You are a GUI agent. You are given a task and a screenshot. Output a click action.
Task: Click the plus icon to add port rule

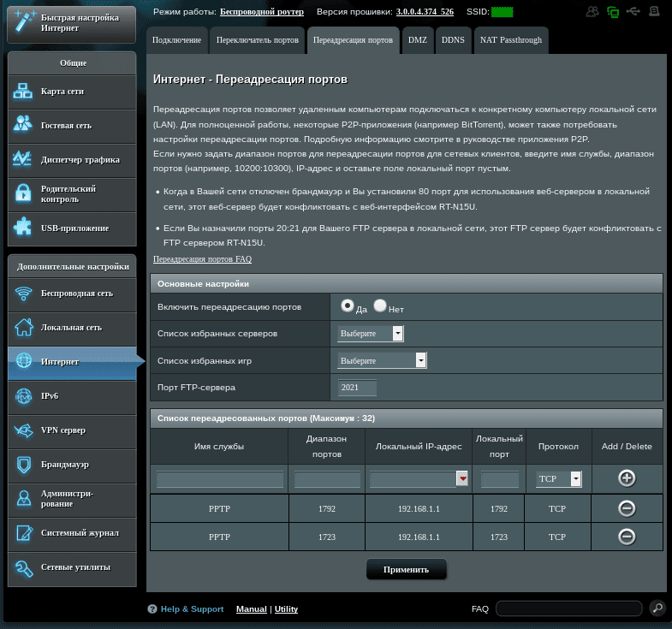627,478
